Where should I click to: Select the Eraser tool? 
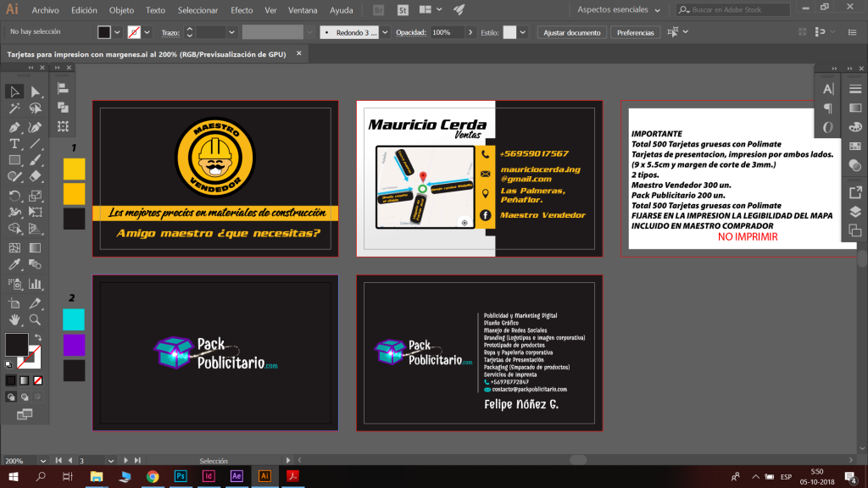36,177
